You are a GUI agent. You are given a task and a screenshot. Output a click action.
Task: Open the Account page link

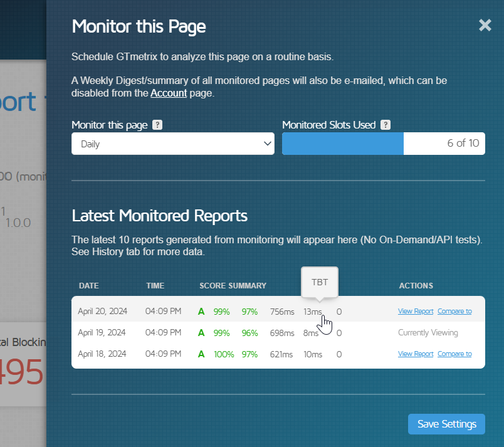coord(169,93)
